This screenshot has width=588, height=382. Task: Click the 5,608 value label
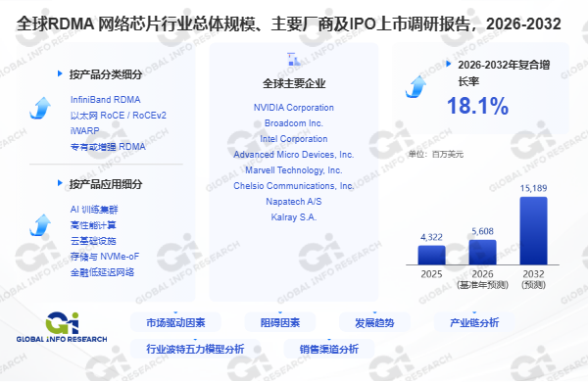482,231
